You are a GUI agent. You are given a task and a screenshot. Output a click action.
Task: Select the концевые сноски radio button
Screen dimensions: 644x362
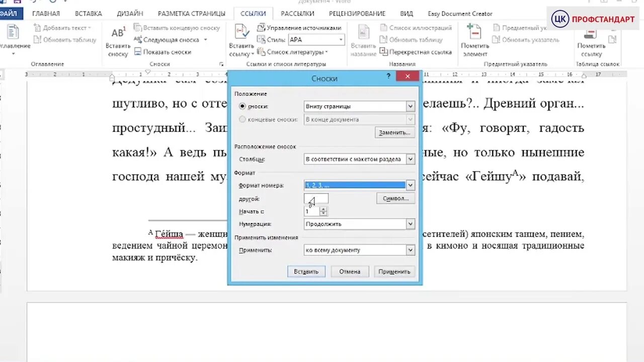[243, 120]
